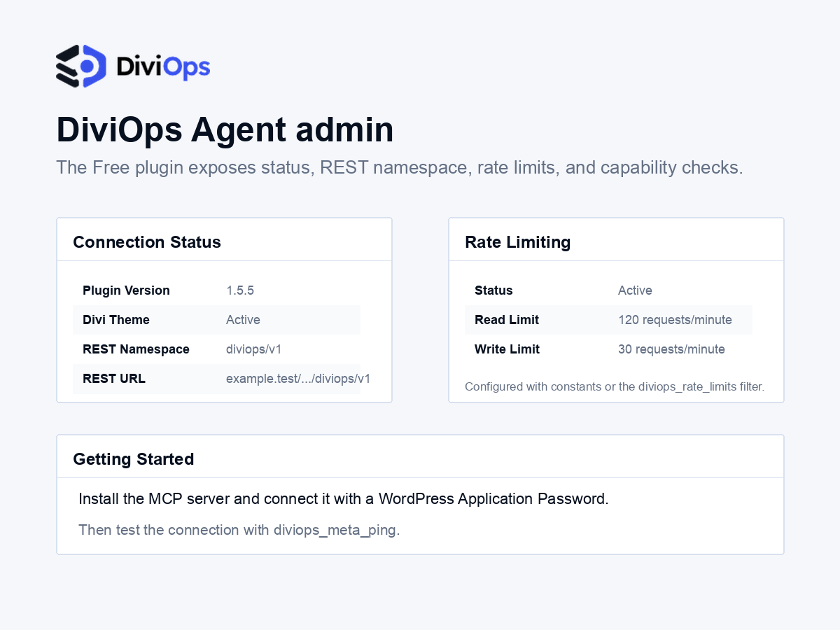Click the DiviOps wordmark text
The width and height of the screenshot is (840, 630).
coord(163,67)
